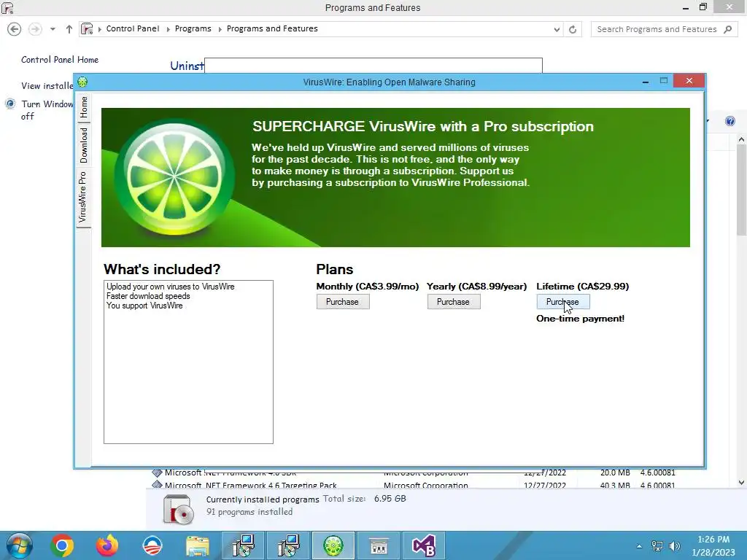This screenshot has width=747, height=560.
Task: Click the search magnifier icon
Action: tap(727, 29)
